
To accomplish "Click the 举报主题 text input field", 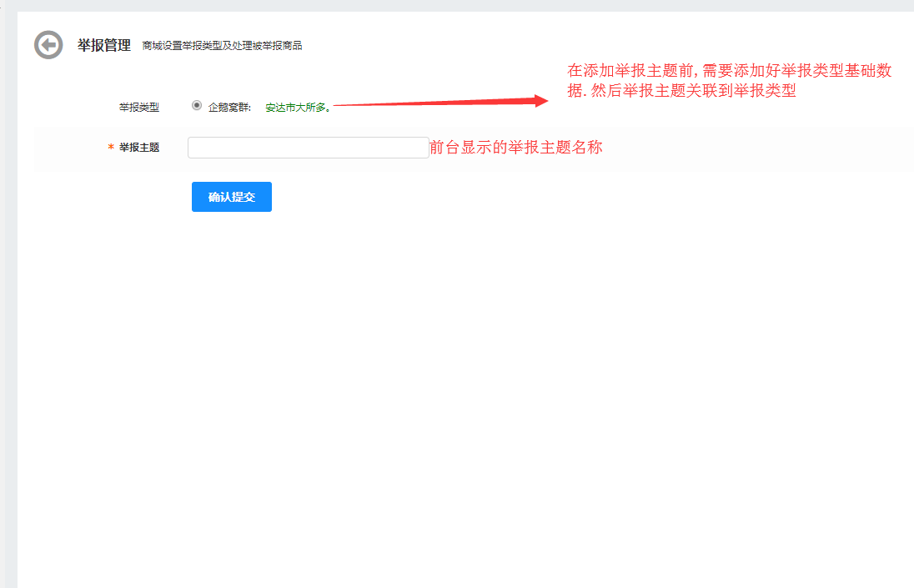I will pos(308,148).
